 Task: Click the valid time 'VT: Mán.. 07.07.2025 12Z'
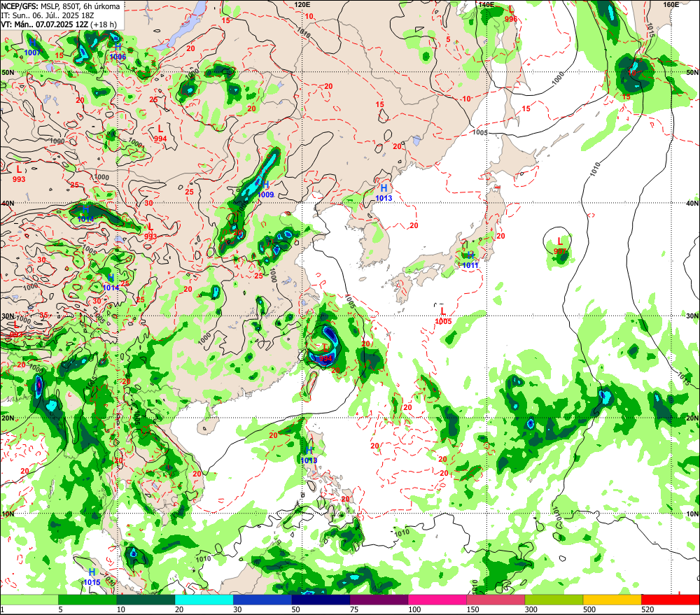[45, 24]
